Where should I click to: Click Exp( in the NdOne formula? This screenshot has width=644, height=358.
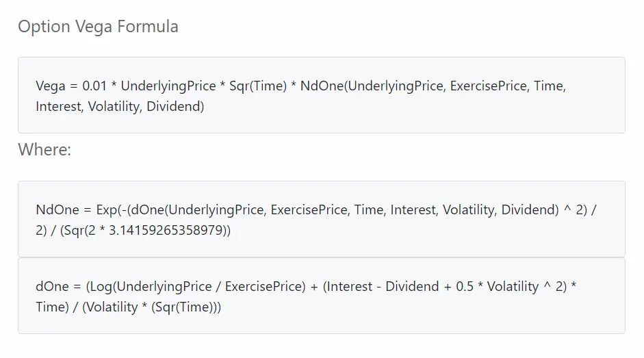pyautogui.click(x=108, y=210)
